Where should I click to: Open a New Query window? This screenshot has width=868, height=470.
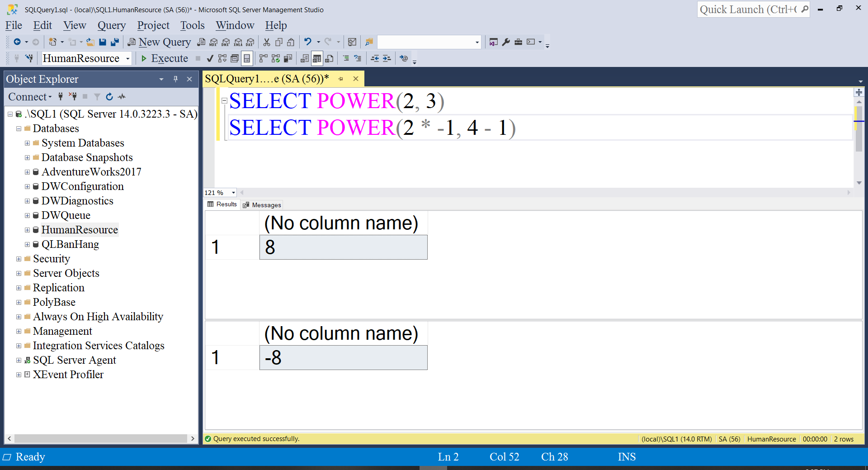point(160,42)
